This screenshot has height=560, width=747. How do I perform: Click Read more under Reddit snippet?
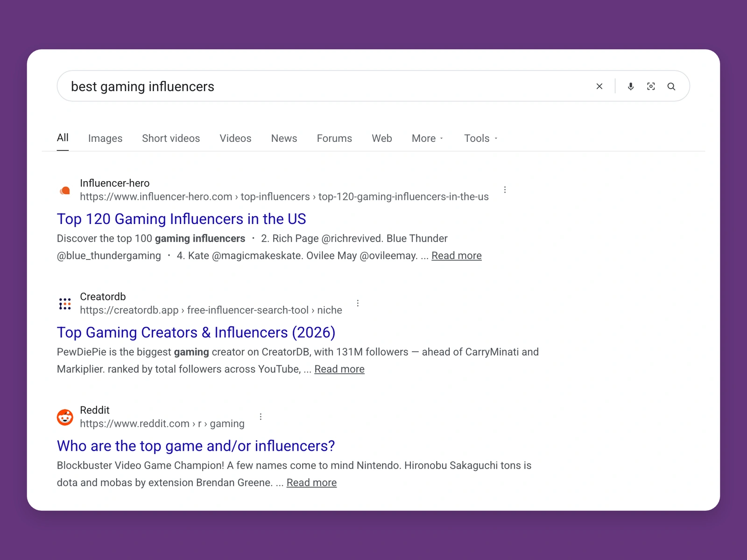[311, 483]
